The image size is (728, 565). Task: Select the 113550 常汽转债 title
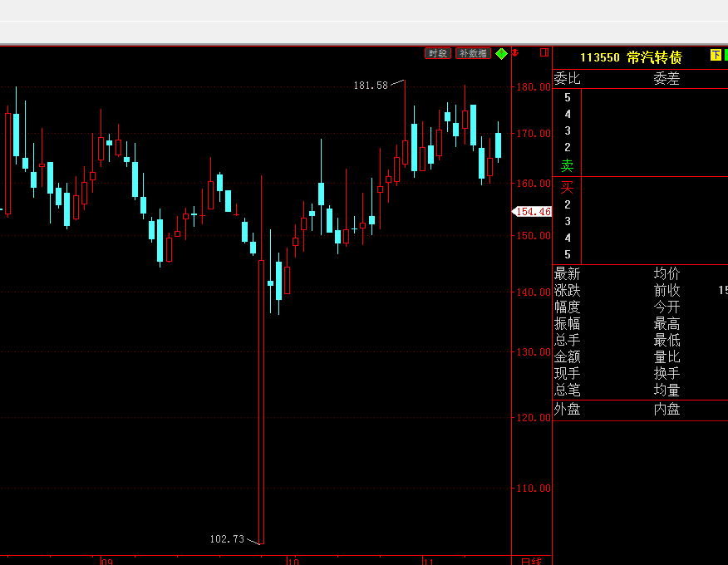pos(631,57)
